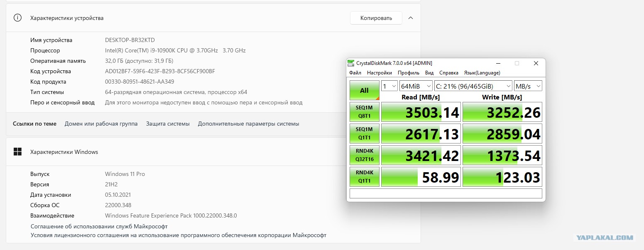Screen dimensions: 644x250
Task: Open the Язык(Language) menu
Action: pos(482,73)
